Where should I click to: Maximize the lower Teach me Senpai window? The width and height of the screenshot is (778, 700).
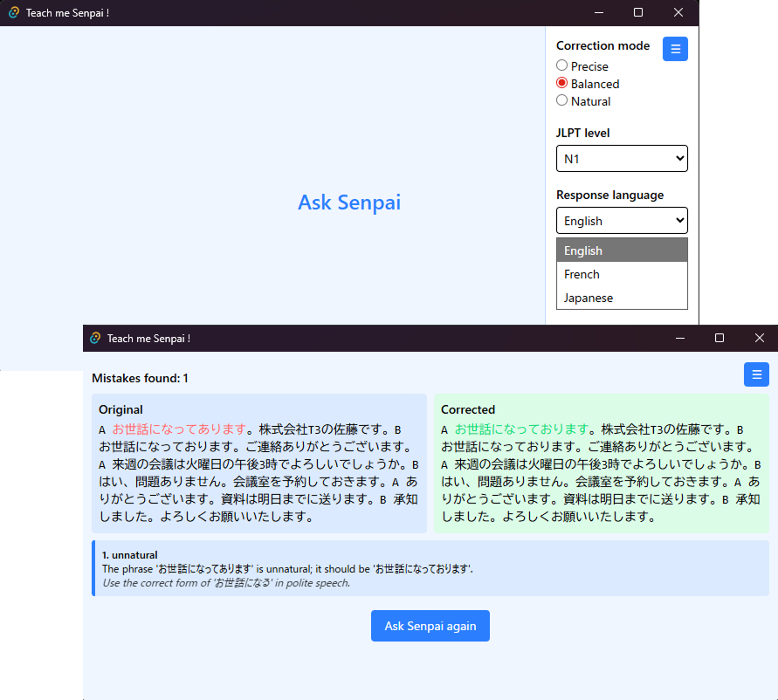pos(719,339)
